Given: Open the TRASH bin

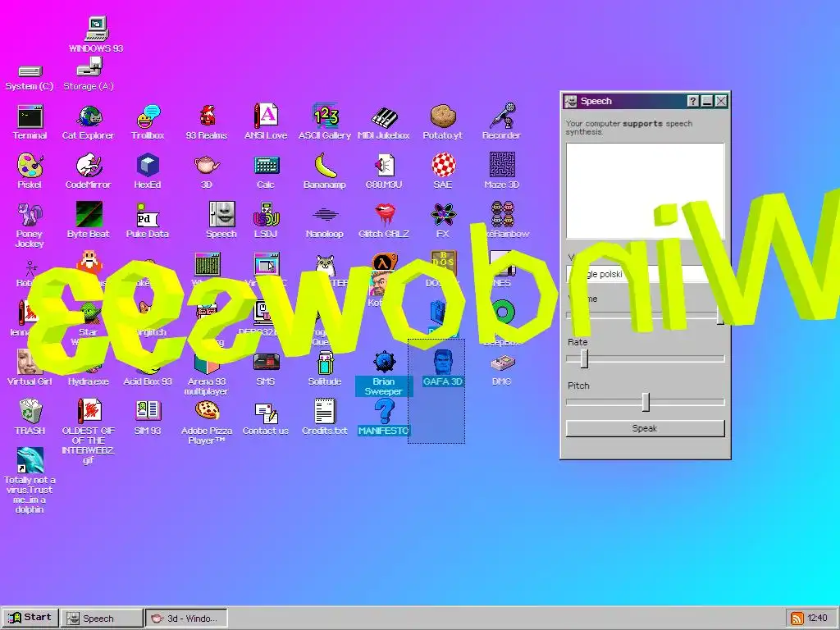Looking at the screenshot, I should click(x=30, y=417).
